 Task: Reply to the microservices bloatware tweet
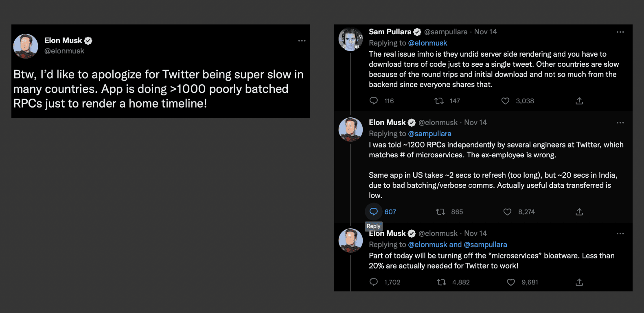pyautogui.click(x=374, y=282)
